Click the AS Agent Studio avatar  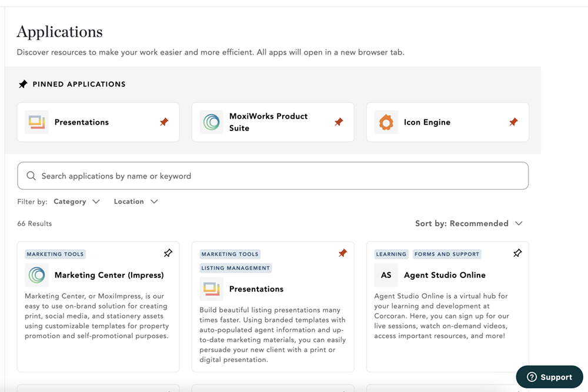[x=386, y=275]
